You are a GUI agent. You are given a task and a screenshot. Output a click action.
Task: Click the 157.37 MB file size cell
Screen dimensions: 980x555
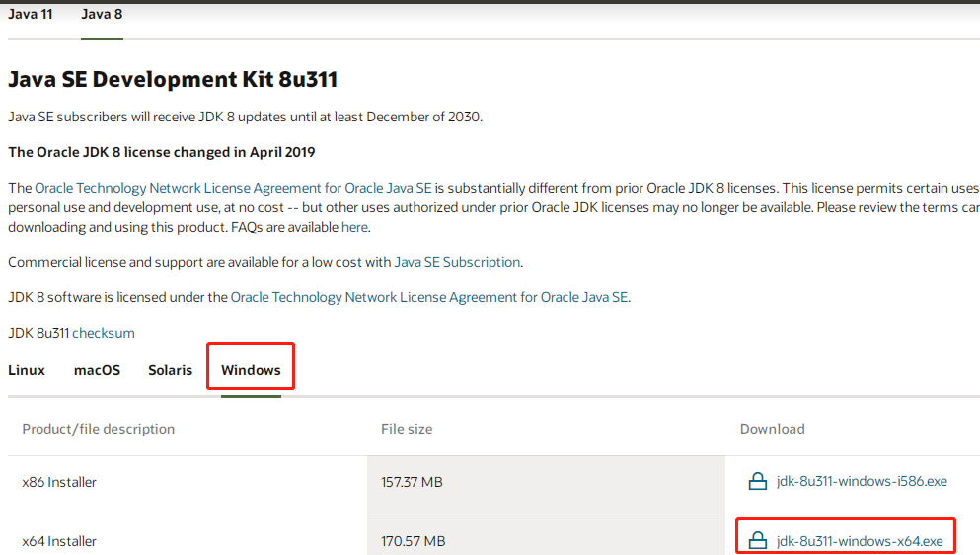(x=412, y=482)
